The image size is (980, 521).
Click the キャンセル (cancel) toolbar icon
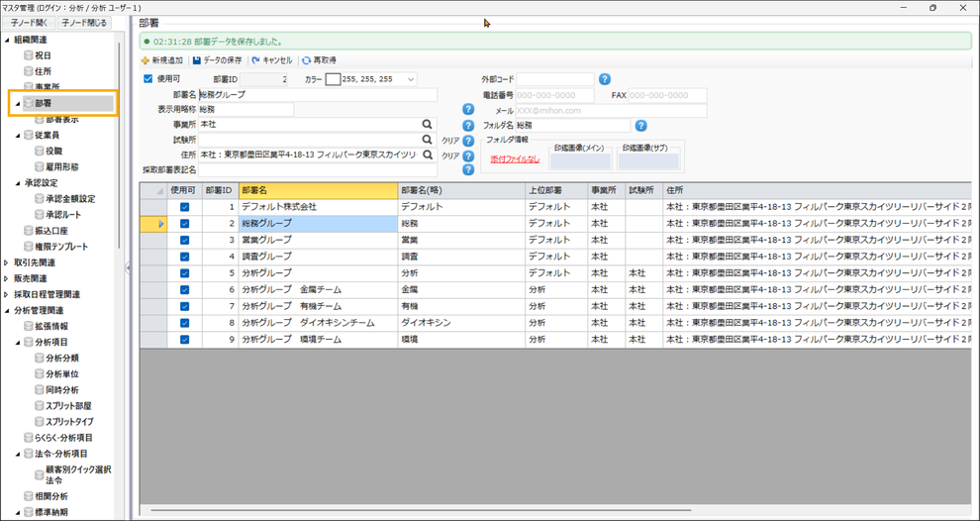coord(256,60)
